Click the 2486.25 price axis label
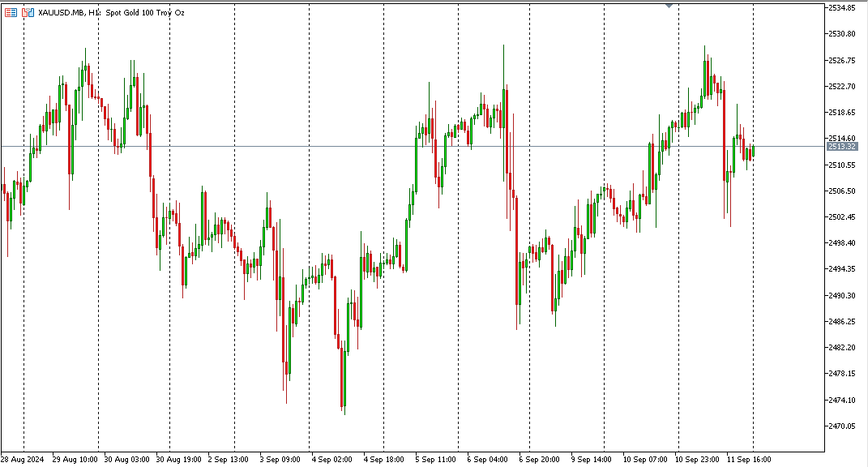This screenshot has height=467, width=868. (841, 321)
